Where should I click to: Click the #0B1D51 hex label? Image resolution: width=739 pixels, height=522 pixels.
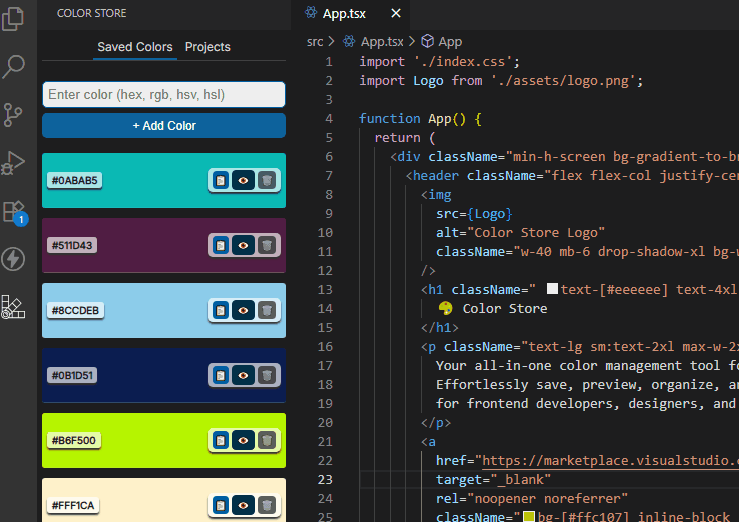72,375
